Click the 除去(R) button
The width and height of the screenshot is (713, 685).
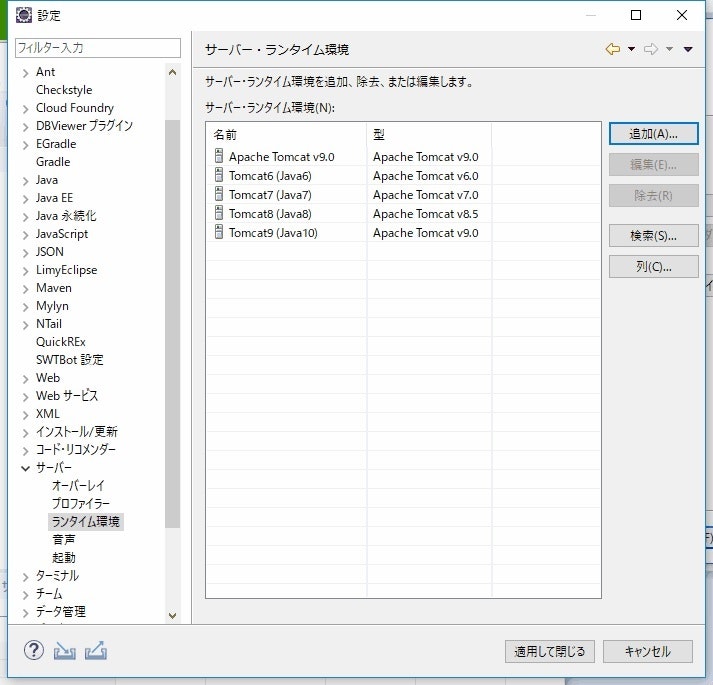653,196
